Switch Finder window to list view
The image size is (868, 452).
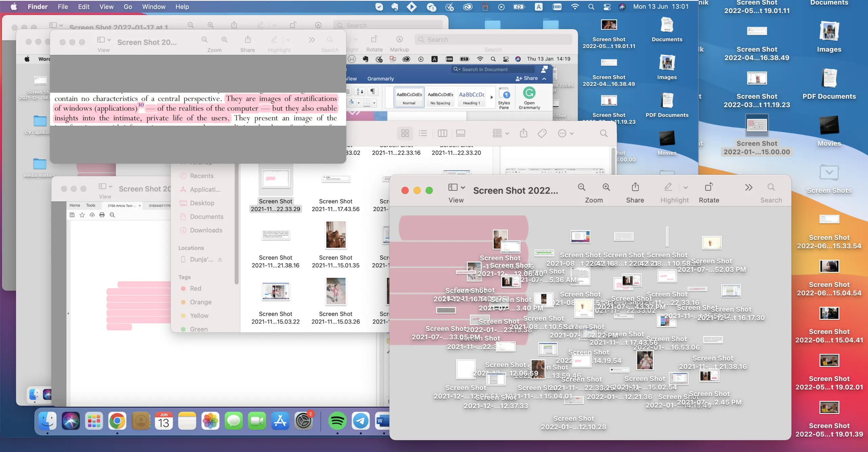click(423, 133)
